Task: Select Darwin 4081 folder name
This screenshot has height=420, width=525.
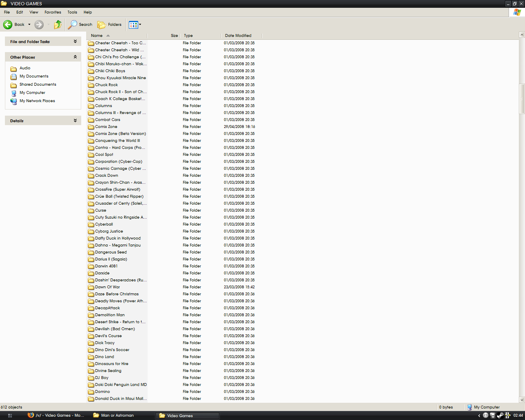Action: tap(106, 266)
